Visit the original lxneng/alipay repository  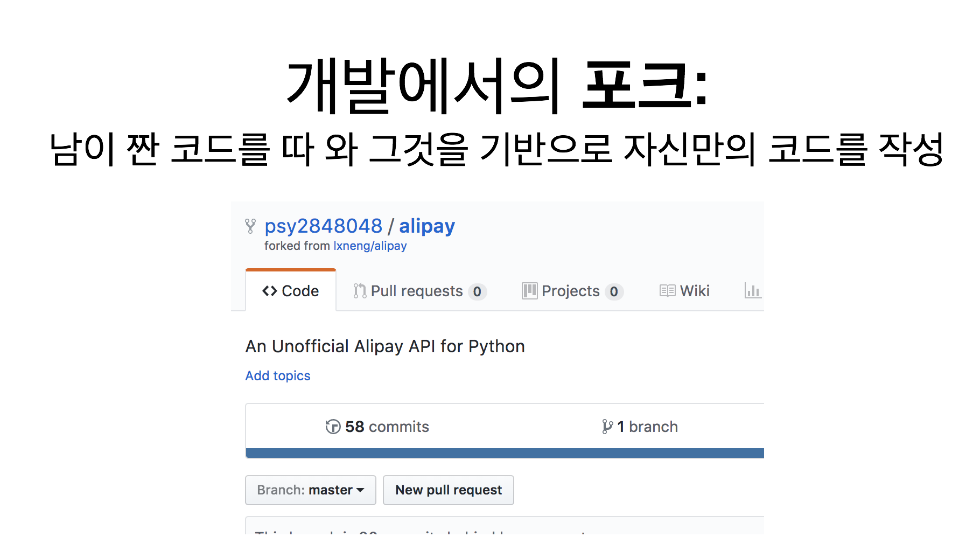(370, 246)
